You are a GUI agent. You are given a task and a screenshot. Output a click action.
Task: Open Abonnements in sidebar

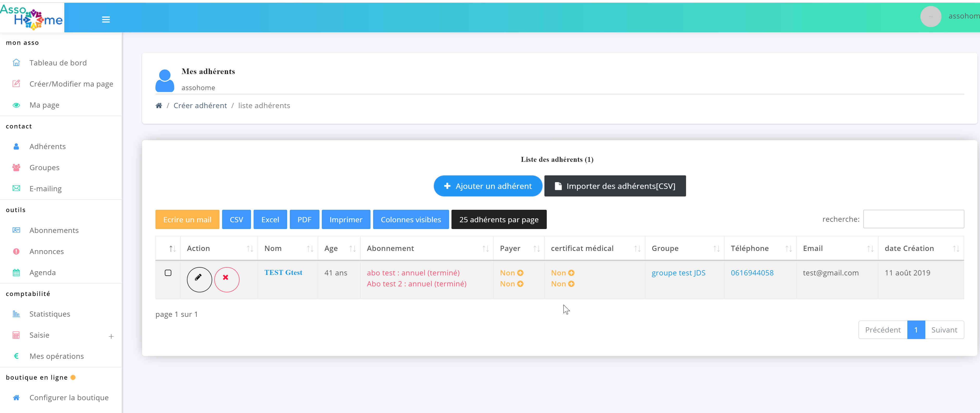(54, 230)
